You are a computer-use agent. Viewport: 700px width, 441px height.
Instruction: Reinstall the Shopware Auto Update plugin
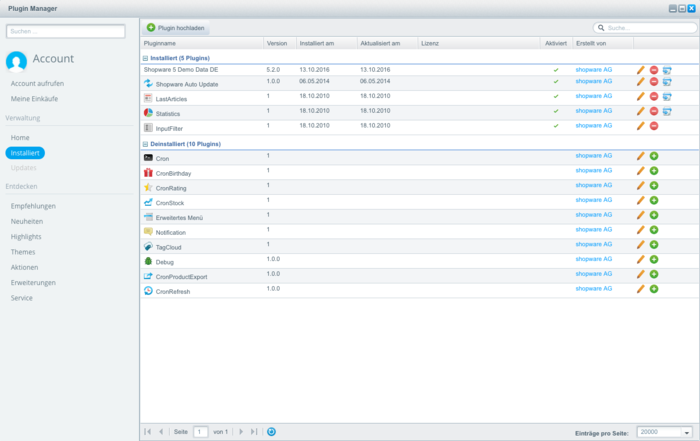click(x=667, y=82)
